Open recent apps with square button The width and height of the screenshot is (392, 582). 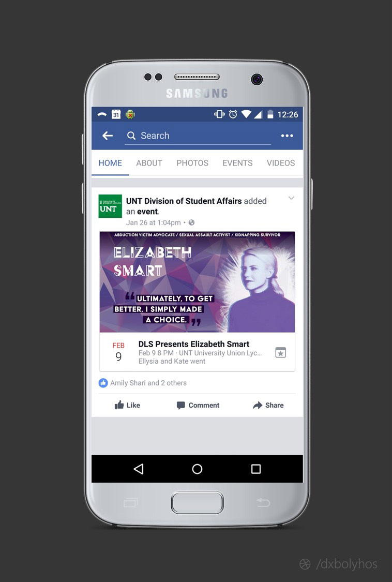point(256,469)
